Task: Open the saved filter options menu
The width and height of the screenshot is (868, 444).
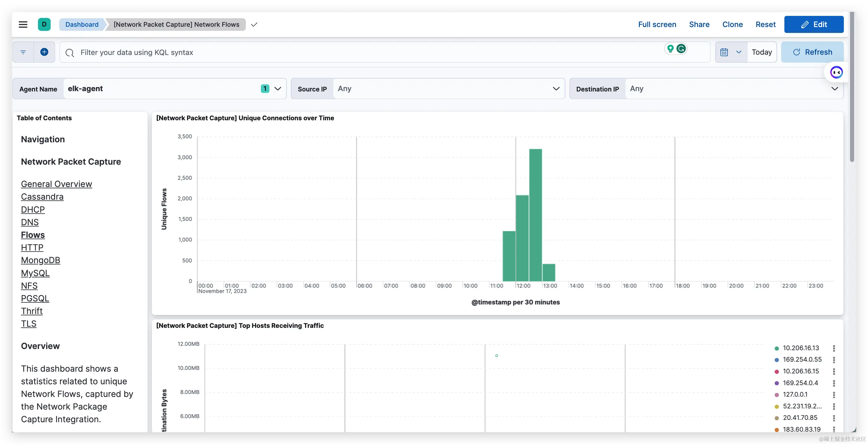Action: [x=23, y=52]
